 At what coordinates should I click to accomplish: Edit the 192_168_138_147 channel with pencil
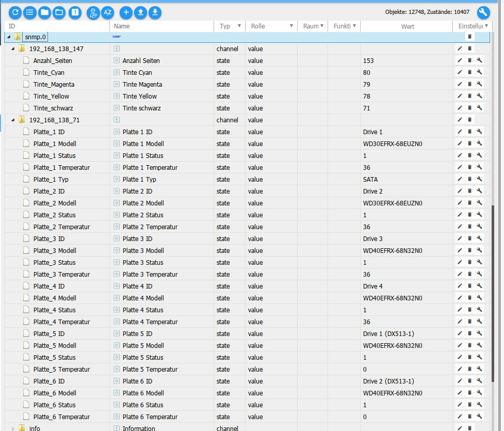point(460,48)
